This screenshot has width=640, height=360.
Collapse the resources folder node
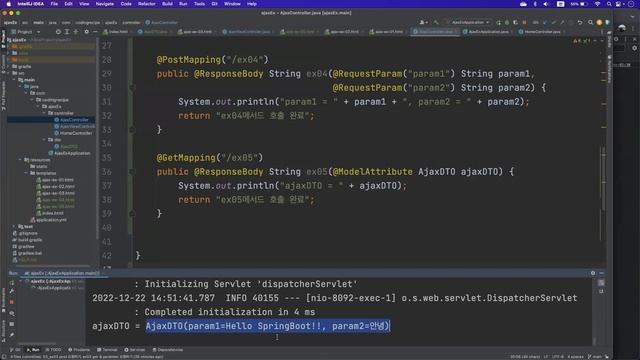[x=20, y=160]
